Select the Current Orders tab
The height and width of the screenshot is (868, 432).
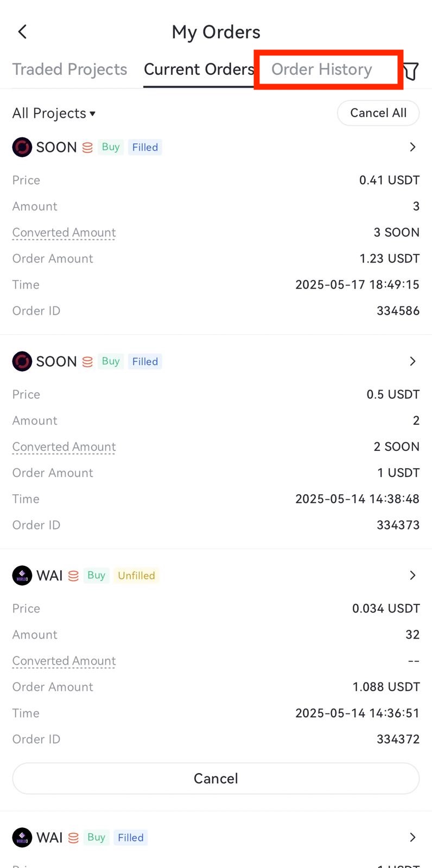coord(199,69)
